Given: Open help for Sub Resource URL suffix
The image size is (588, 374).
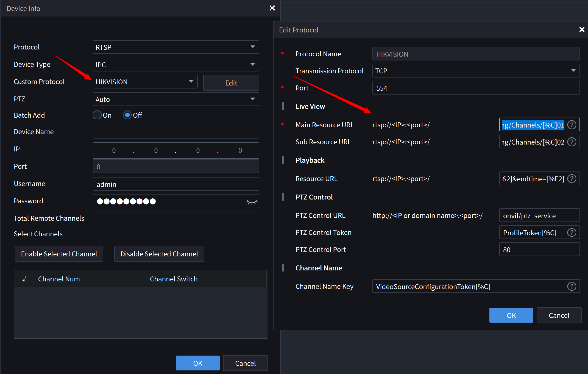Looking at the screenshot, I should click(x=572, y=142).
